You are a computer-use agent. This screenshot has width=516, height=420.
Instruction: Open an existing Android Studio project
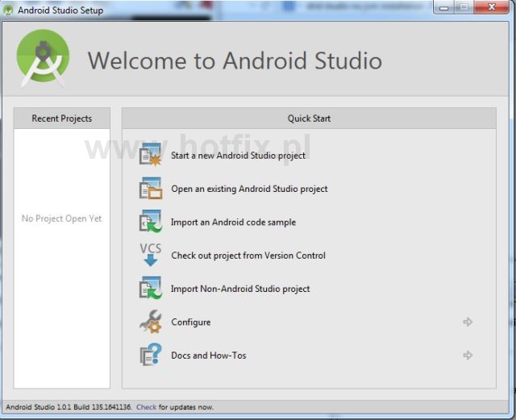(249, 189)
